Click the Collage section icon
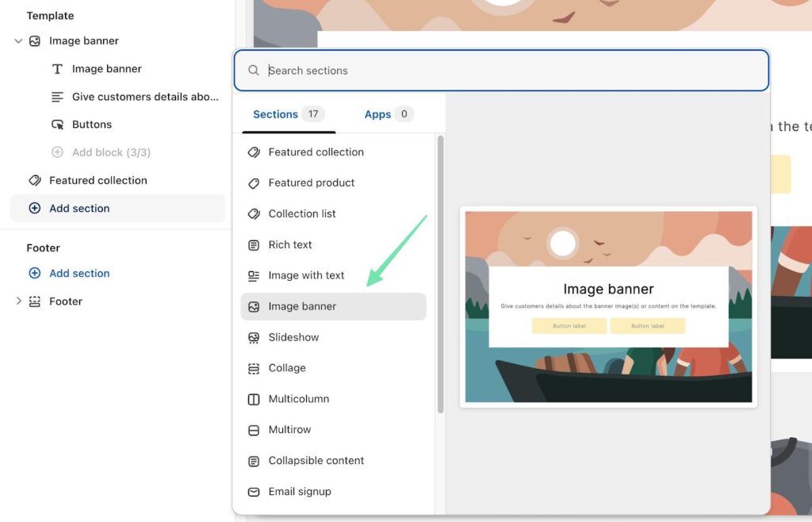 [254, 368]
